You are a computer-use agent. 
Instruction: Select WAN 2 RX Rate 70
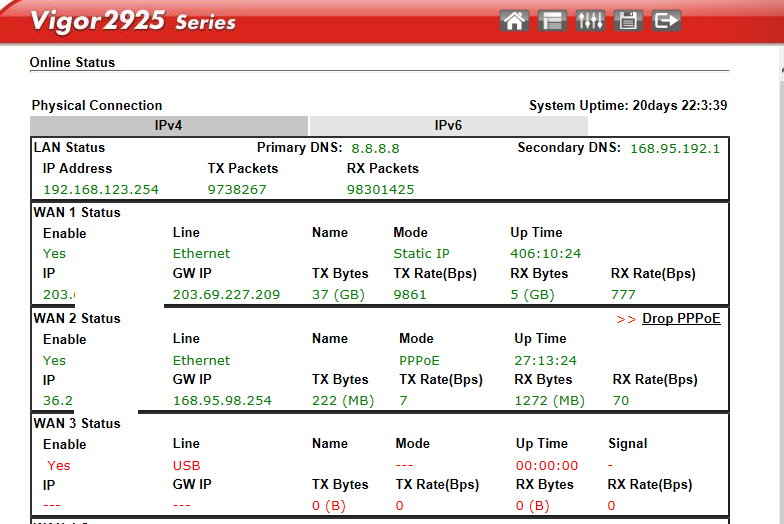coord(620,400)
